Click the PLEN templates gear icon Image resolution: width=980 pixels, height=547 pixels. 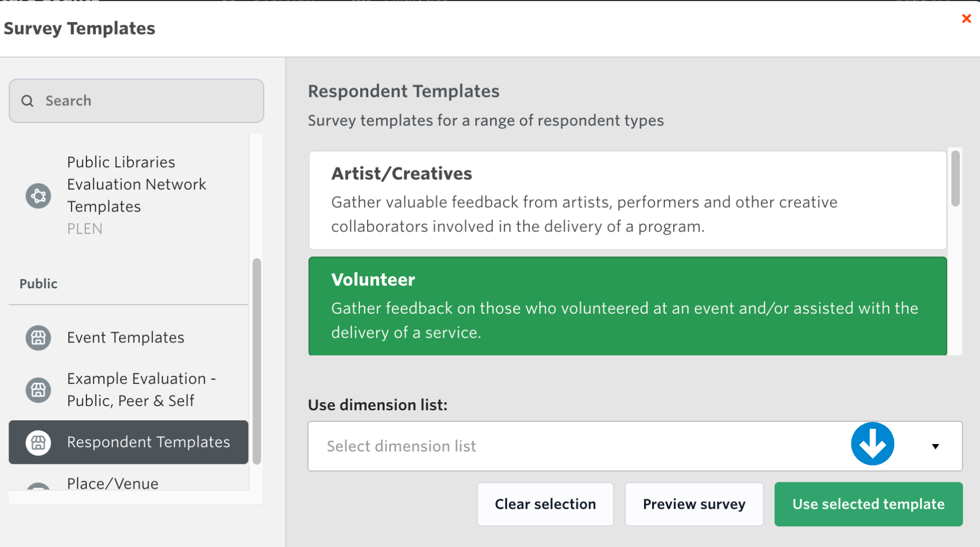38,196
